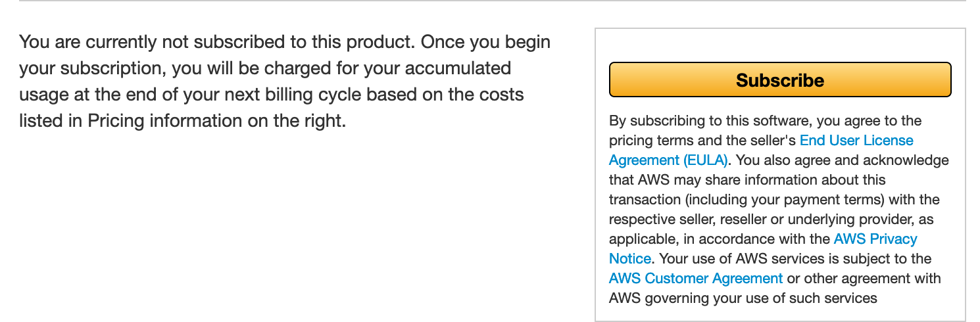Open the AWS Customer Agreement link
This screenshot has height=322, width=980.
point(696,279)
